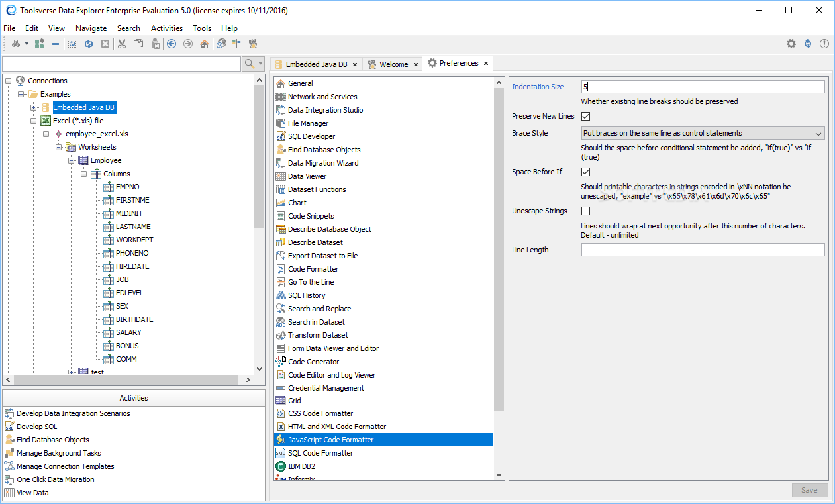Open the View Data activity
This screenshot has height=504, width=835.
[32, 493]
